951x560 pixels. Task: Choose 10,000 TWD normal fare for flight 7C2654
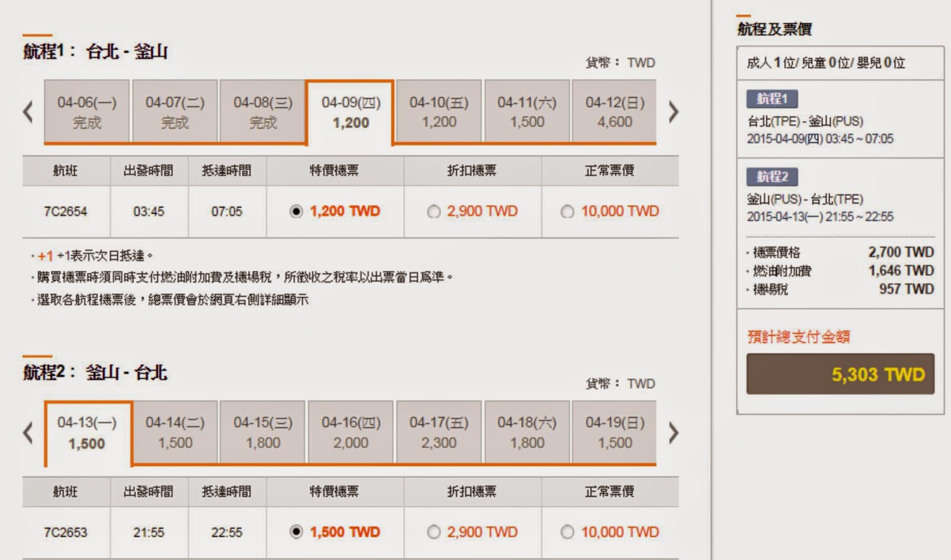click(x=568, y=211)
